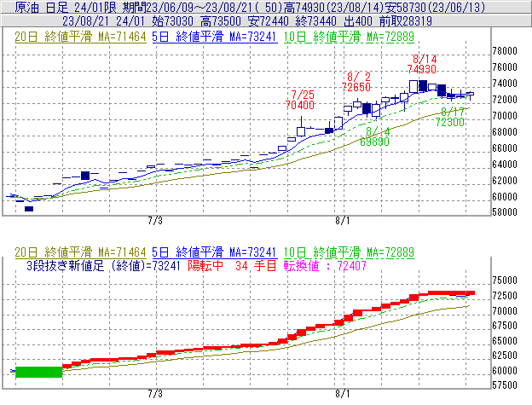Screen dimensions: 532x405
Task: Click the 8/ 4 69890 low annotation
Action: [x=374, y=136]
